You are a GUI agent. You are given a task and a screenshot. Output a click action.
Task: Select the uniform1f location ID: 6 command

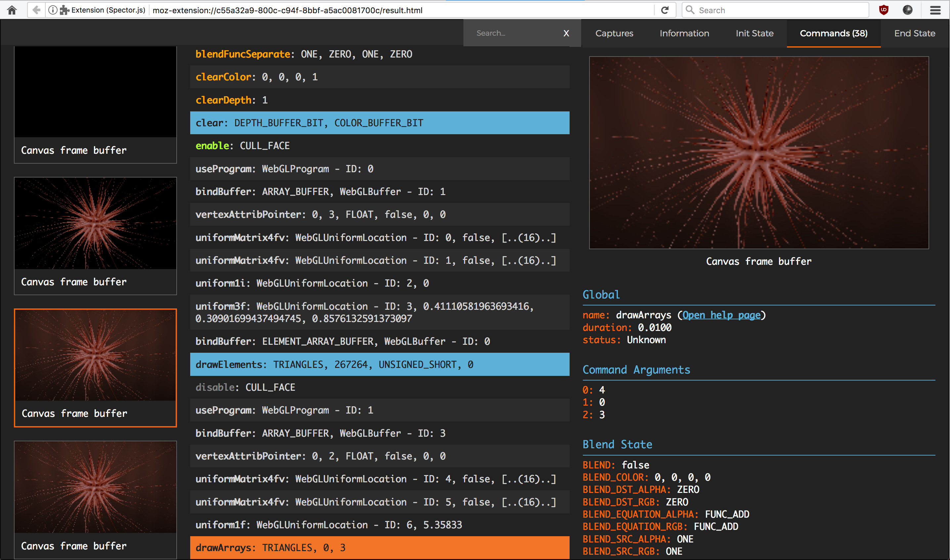[379, 525]
